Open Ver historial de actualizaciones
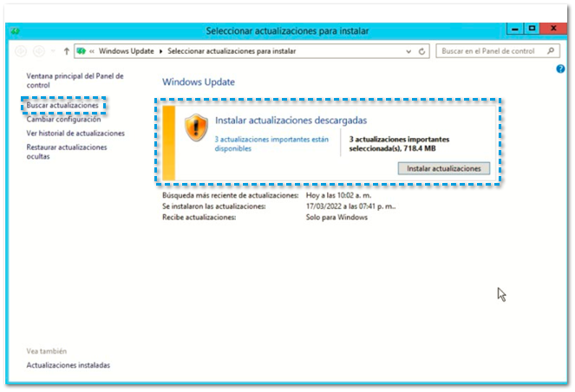 pos(75,133)
